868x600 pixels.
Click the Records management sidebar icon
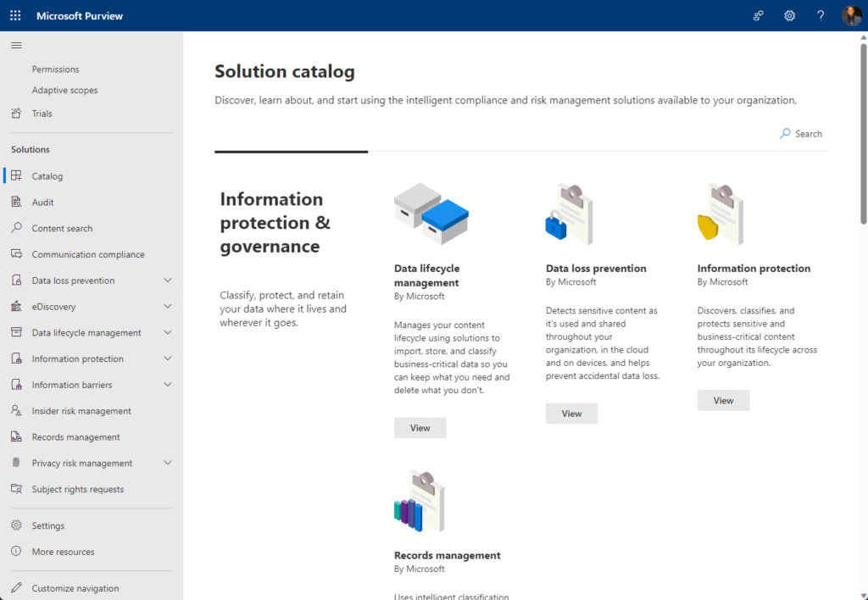(x=16, y=436)
